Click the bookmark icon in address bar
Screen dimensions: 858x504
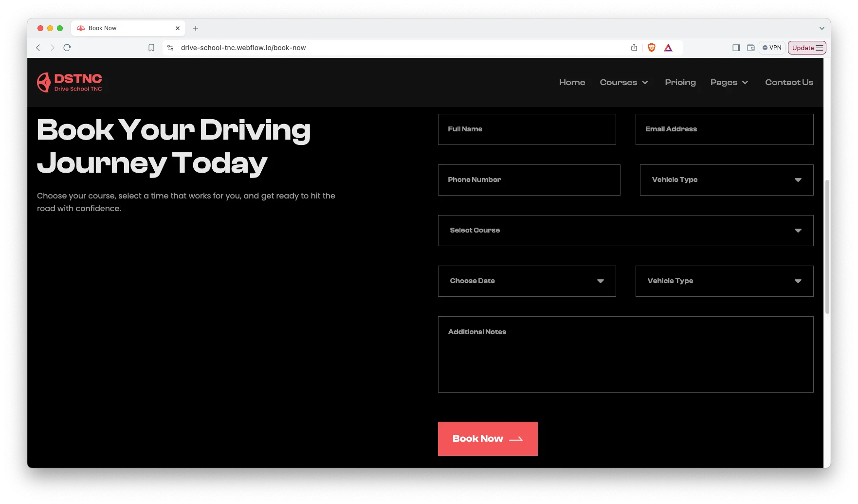tap(151, 48)
